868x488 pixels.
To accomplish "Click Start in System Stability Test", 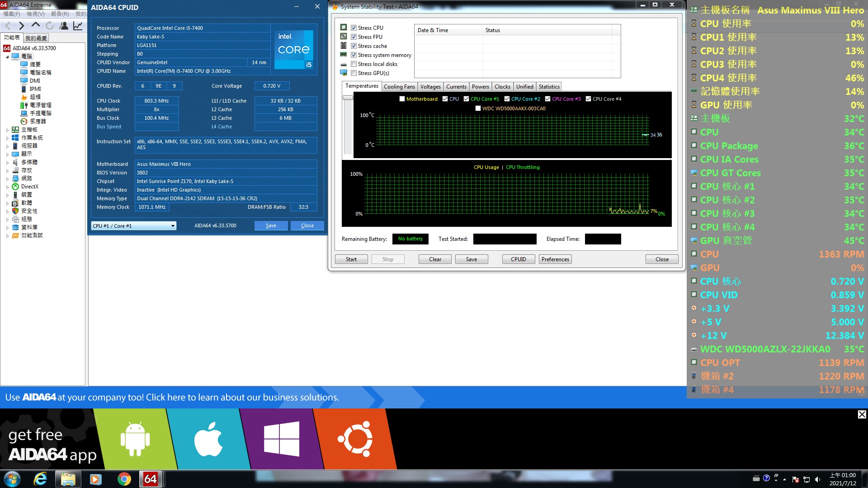I will tap(351, 259).
